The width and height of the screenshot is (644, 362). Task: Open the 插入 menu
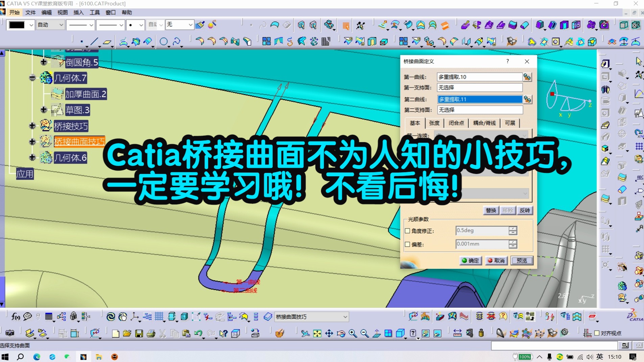pos(78,12)
